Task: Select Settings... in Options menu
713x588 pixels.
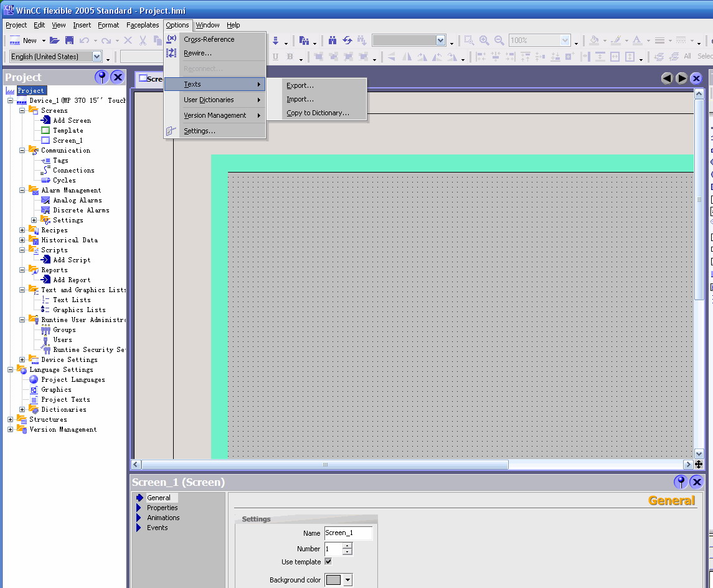Action: point(215,131)
